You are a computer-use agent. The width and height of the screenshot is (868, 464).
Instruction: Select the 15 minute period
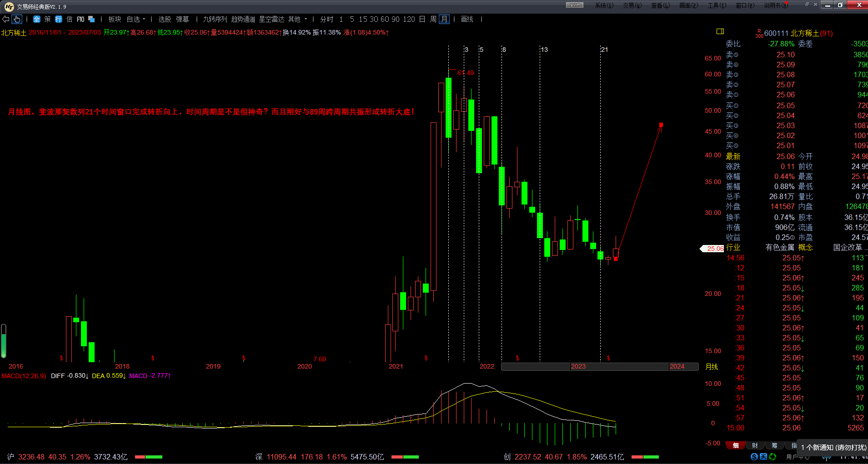coord(363,19)
